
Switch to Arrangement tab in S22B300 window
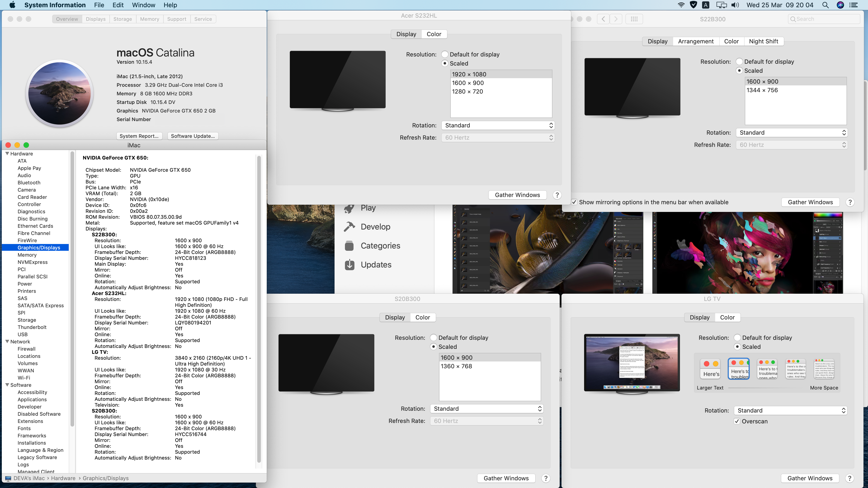[696, 41]
